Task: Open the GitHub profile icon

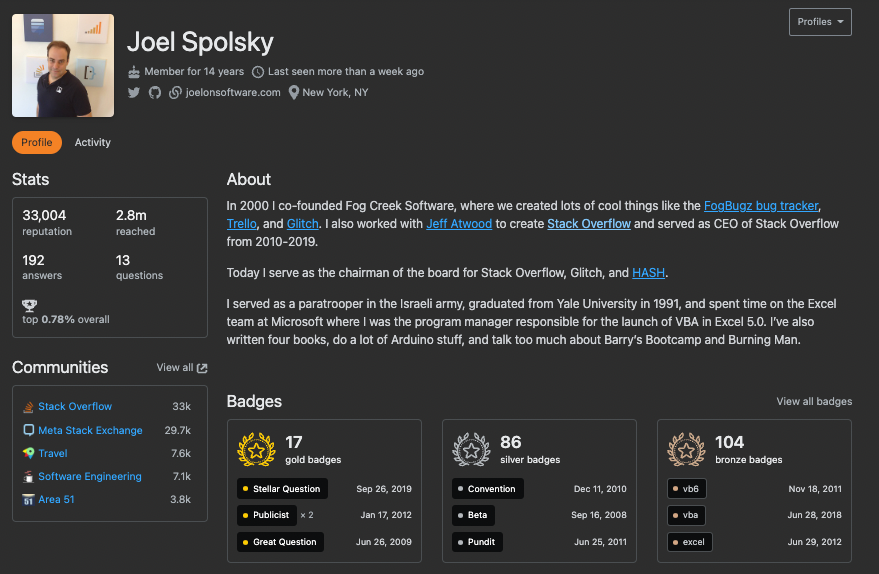Action: [154, 92]
